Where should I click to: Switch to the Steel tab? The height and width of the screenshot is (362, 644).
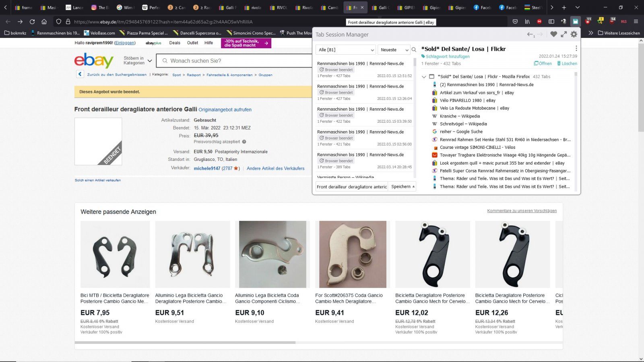coord(534,7)
